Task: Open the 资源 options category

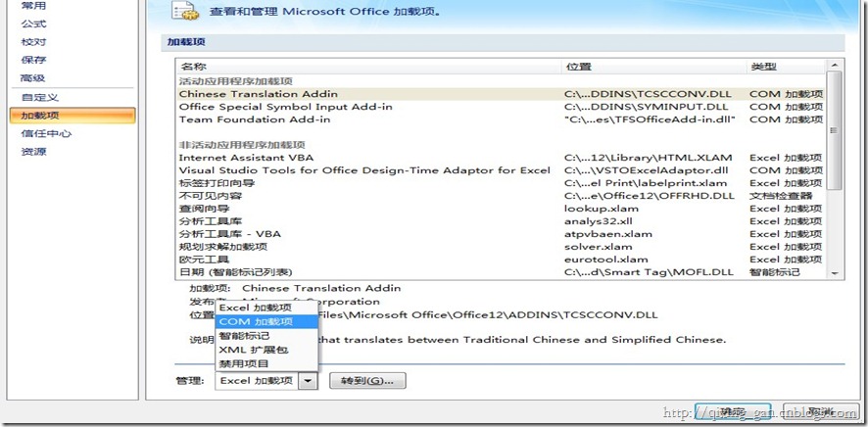Action: pyautogui.click(x=33, y=152)
